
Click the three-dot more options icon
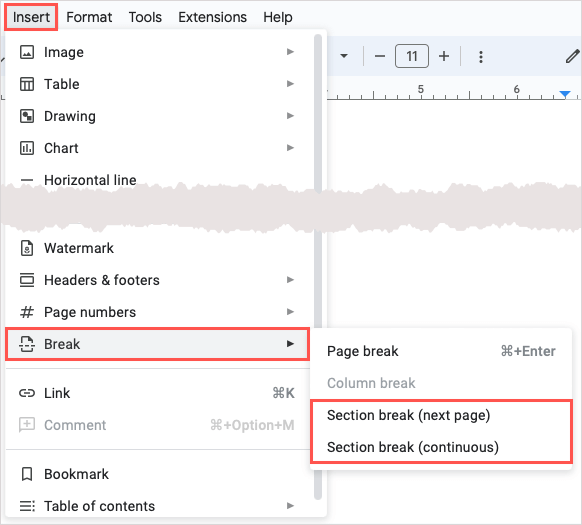tap(481, 57)
